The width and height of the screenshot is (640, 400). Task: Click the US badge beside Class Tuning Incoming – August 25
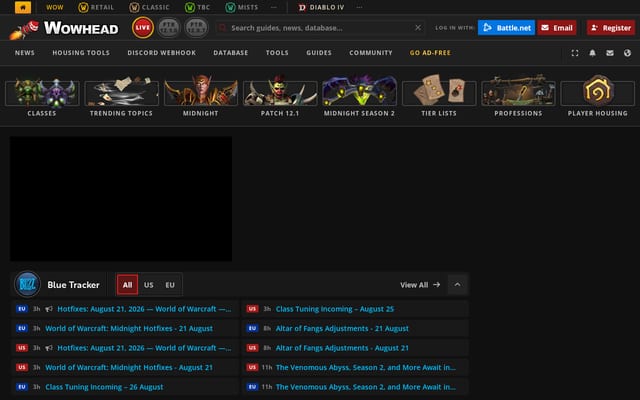tap(252, 309)
